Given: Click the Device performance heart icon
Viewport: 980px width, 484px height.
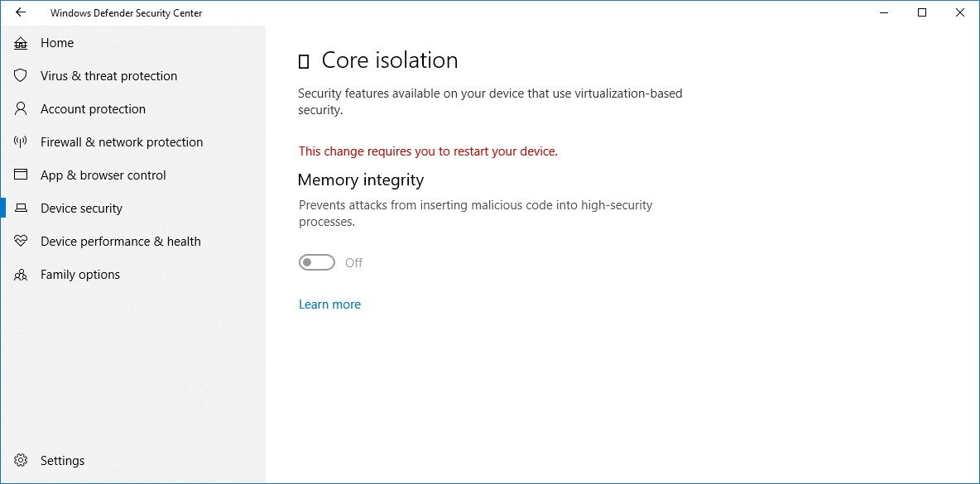Looking at the screenshot, I should [x=21, y=242].
